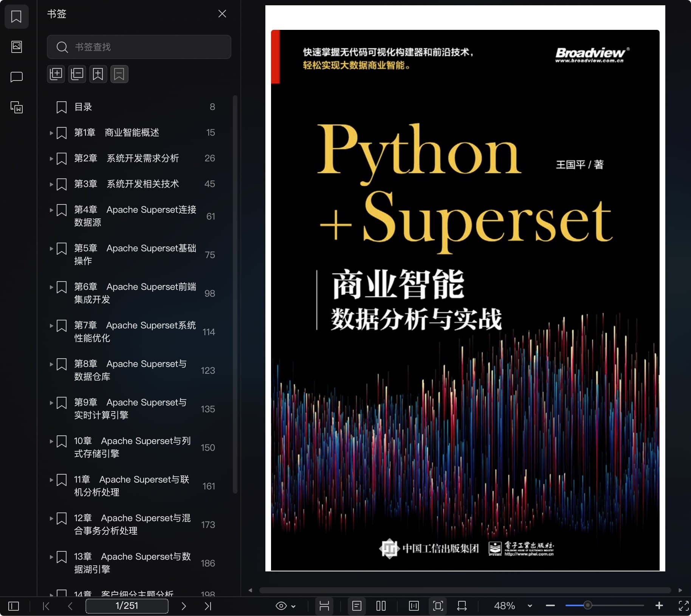Collapse all bookmarks button

click(x=77, y=74)
